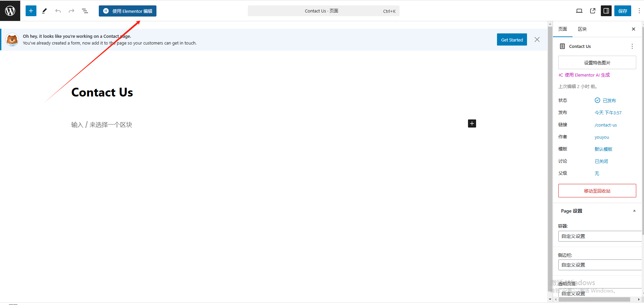Open the block inserter plus button
The width and height of the screenshot is (644, 305).
click(31, 11)
